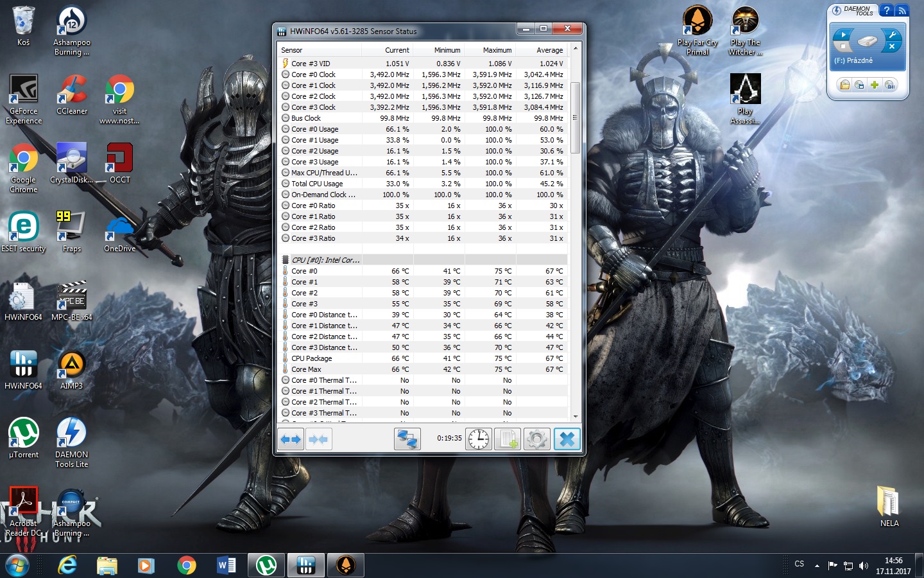924x578 pixels.
Task: Select the Total CPU Usage row
Action: [423, 184]
